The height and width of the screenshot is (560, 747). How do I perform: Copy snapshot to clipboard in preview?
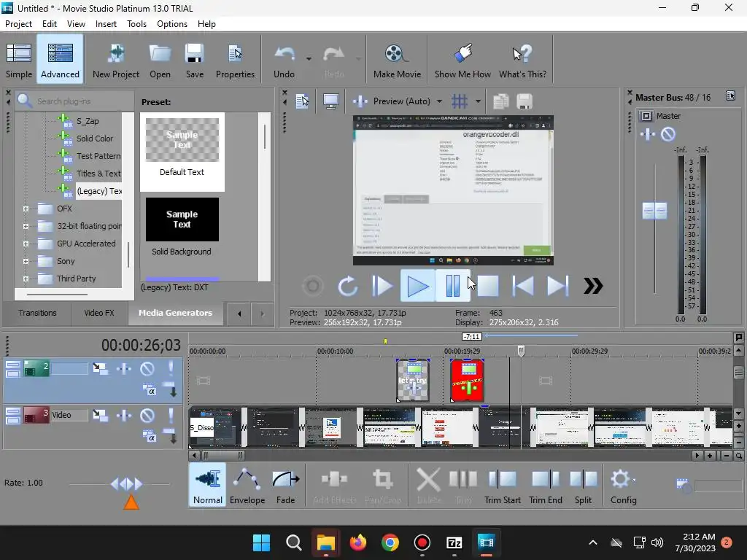tap(500, 101)
